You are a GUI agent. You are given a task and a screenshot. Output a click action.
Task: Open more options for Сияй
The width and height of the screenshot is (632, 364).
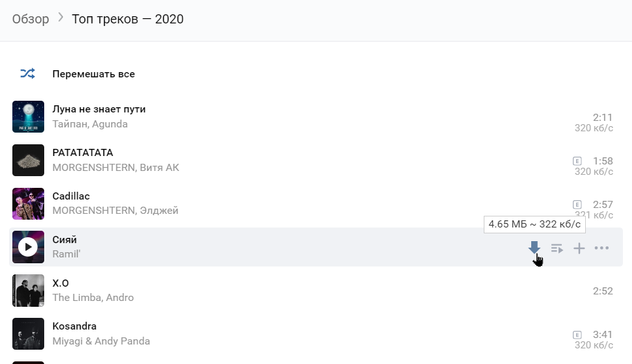601,248
